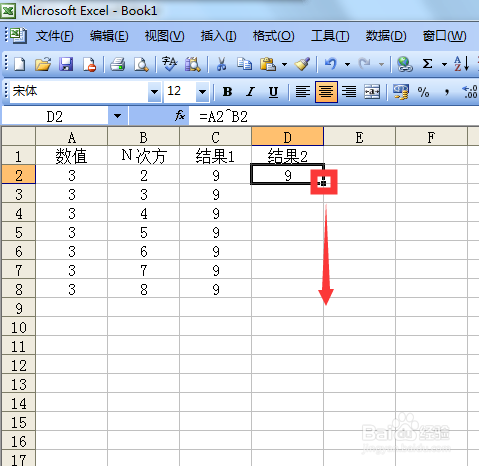Image resolution: width=479 pixels, height=466 pixels.
Task: Open the 数据(D) menu
Action: coord(386,36)
